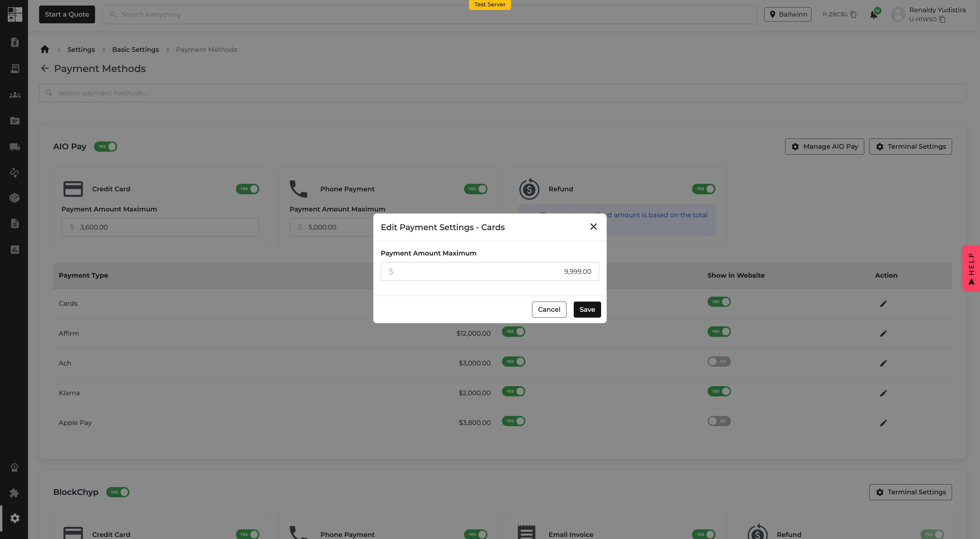Go back using arrow beside Payment Methods

[x=45, y=69]
